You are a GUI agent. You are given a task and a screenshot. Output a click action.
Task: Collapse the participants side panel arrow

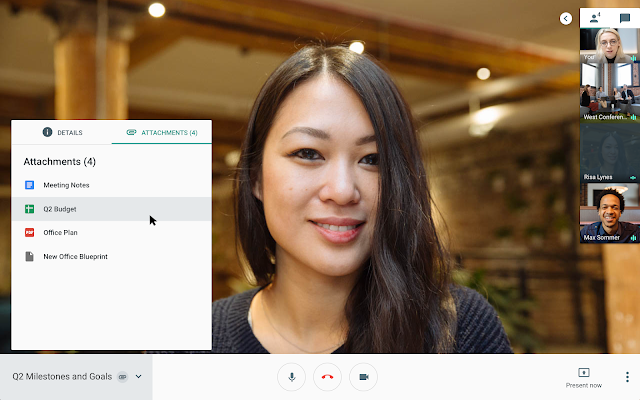566,18
